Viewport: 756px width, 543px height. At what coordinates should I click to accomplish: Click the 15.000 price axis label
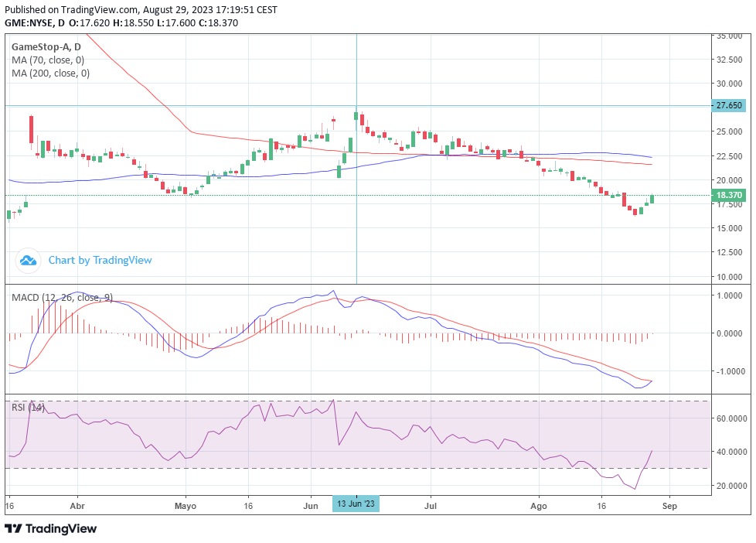(729, 228)
